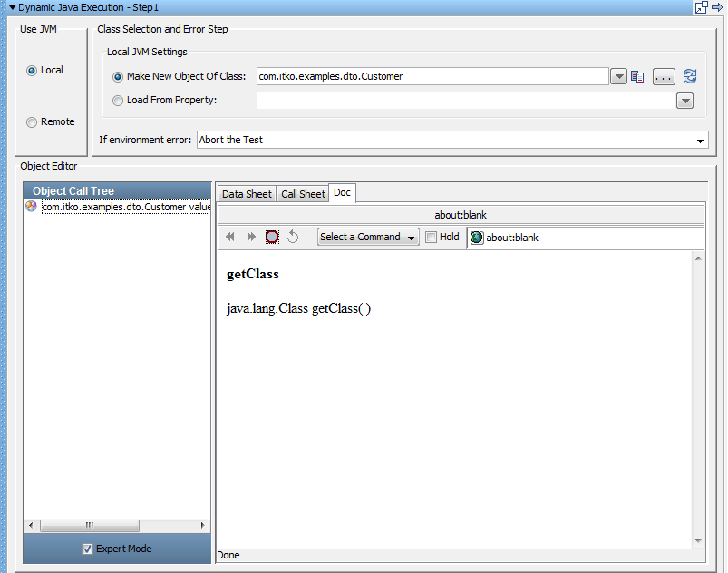Toggle the Hold checkbox
Screen dimensions: 728x573
coord(432,238)
